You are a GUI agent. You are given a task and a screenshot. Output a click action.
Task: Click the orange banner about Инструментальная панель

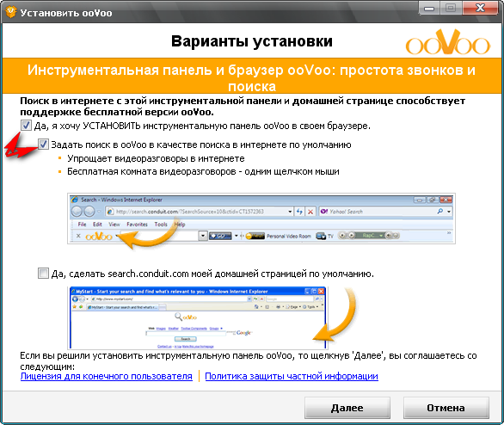[x=252, y=77]
